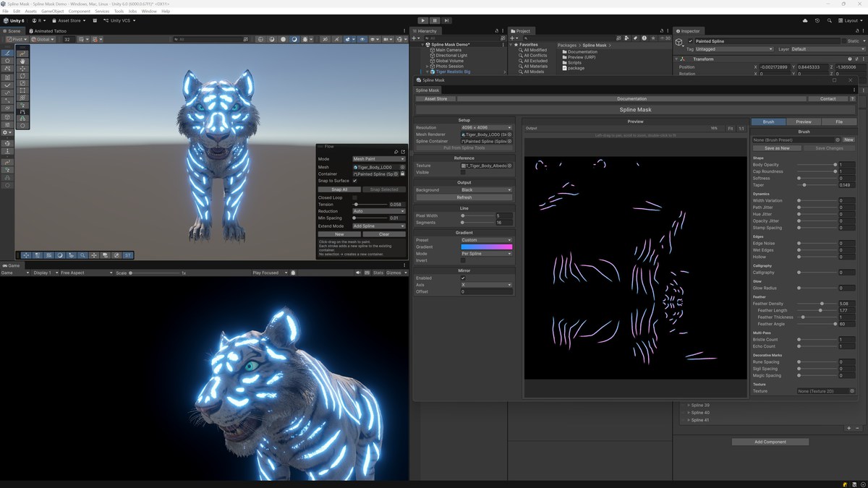Screen dimensions: 868x488
Task: Toggle Stats in Game view
Action: [x=377, y=273]
